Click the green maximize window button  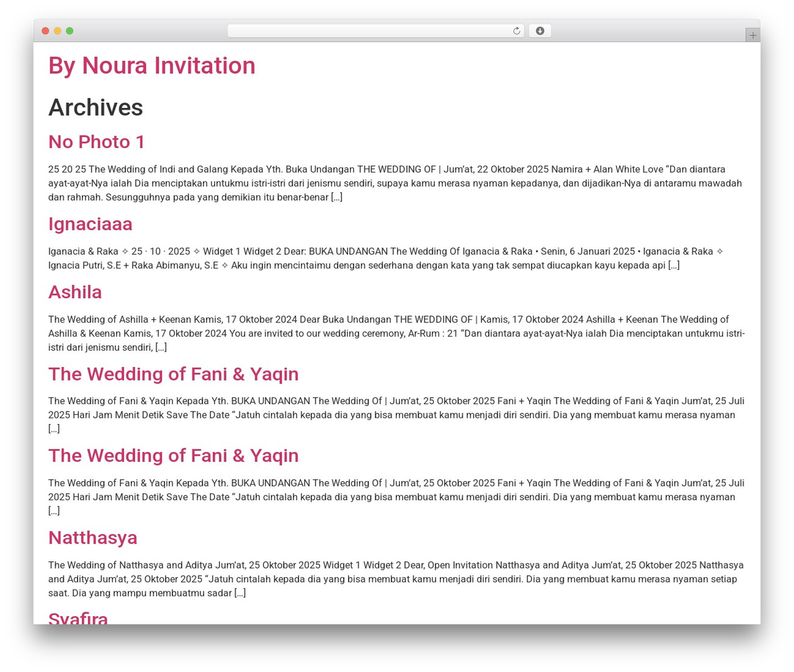[x=69, y=31]
